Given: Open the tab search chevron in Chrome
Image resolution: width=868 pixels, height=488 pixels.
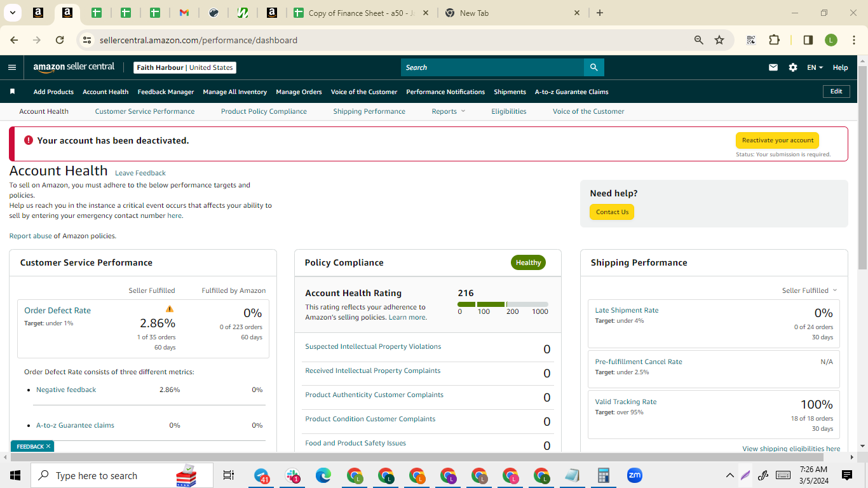Looking at the screenshot, I should pyautogui.click(x=12, y=13).
